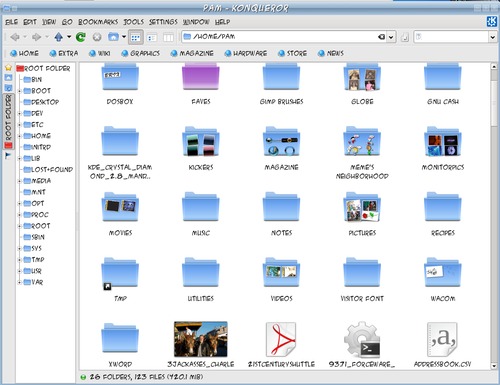Screen dimensions: 500x385
Task: Open the Bookmarks menu
Action: coord(98,22)
